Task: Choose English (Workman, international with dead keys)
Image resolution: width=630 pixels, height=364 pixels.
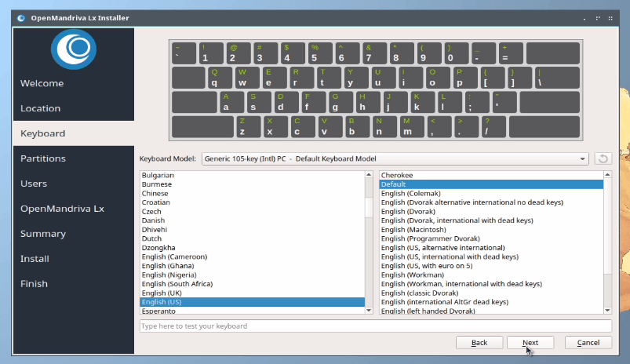Action: pos(491,284)
